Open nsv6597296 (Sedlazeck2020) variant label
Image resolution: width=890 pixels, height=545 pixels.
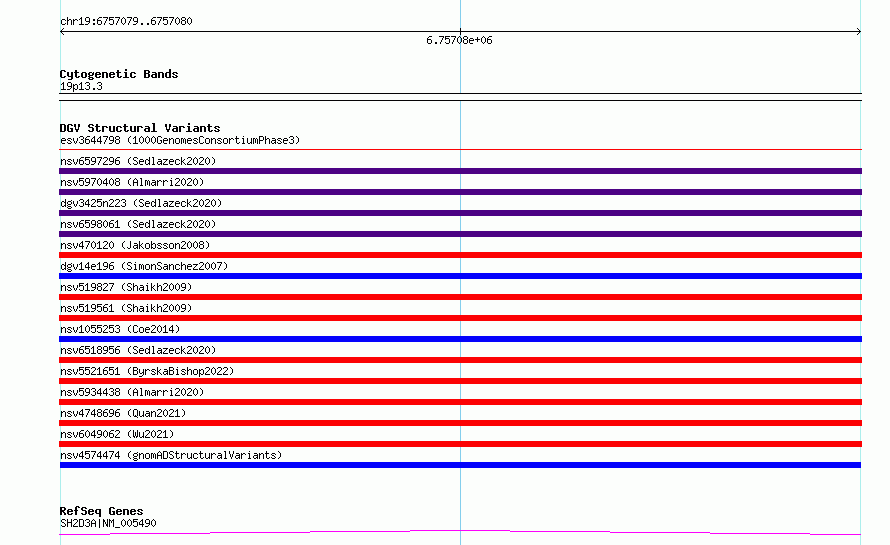tap(138, 161)
